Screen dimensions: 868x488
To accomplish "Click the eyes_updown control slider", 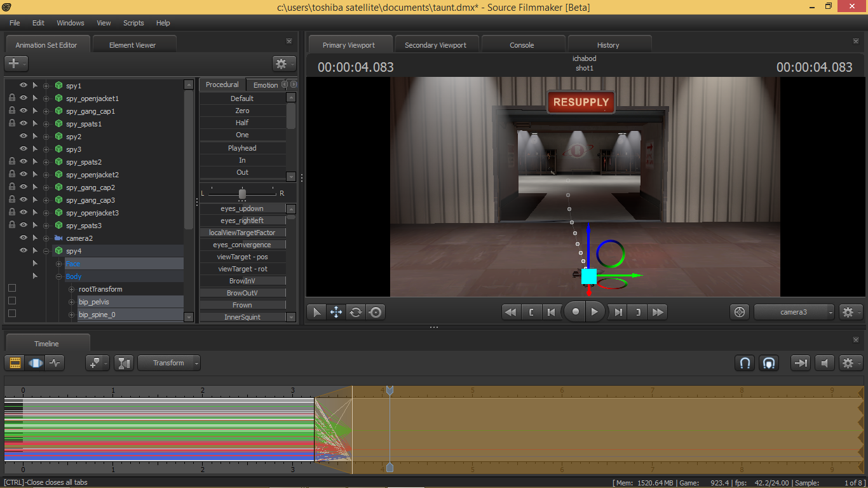I will 242,208.
